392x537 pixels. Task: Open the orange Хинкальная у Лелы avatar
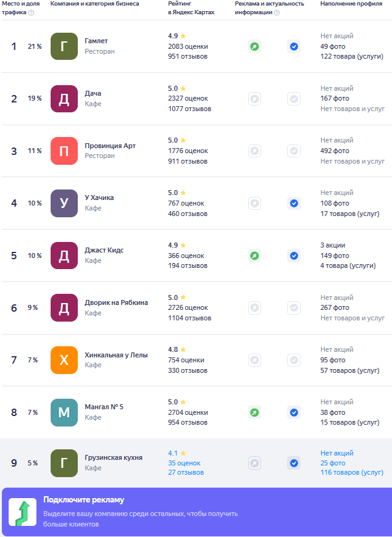coord(64,360)
